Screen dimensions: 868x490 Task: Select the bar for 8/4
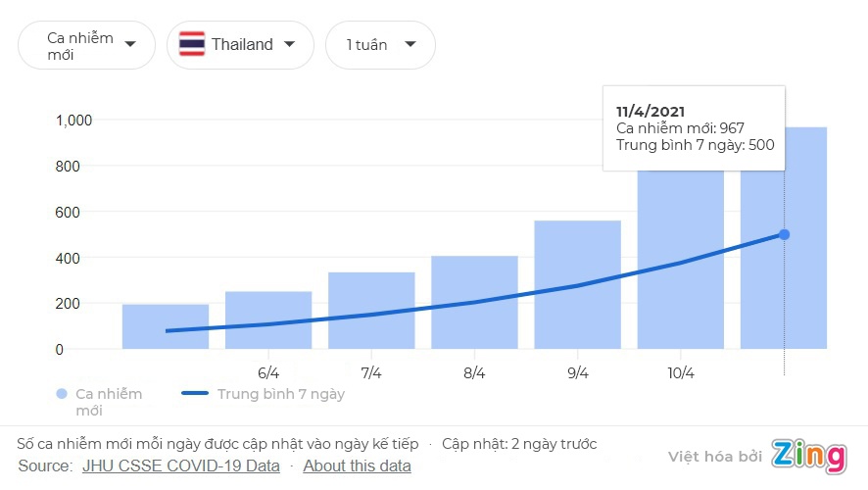tap(474, 302)
